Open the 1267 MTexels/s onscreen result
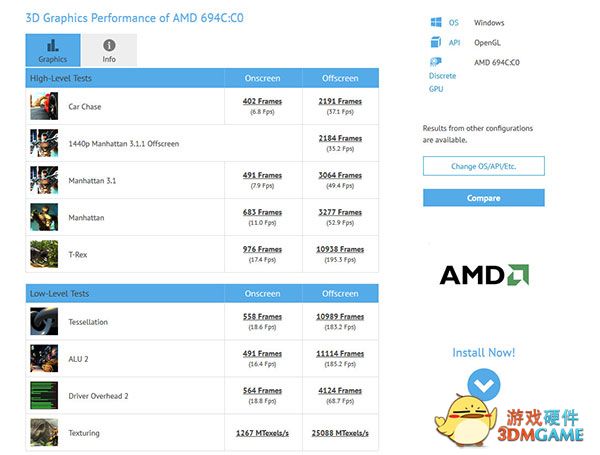Viewport: 600px width, 455px height. click(262, 433)
